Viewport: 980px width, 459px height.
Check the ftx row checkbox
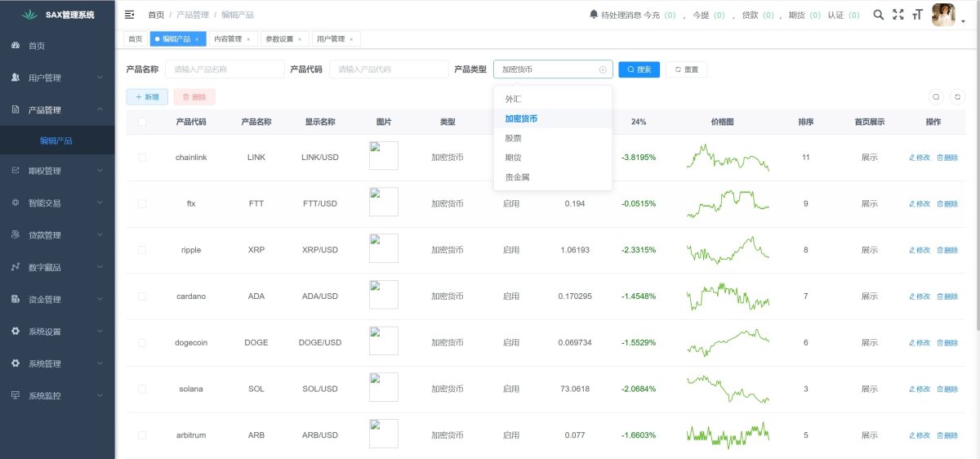point(142,203)
